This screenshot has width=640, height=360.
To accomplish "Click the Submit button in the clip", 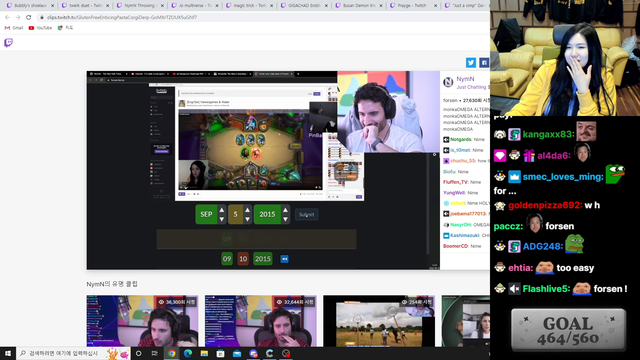I will (x=307, y=214).
